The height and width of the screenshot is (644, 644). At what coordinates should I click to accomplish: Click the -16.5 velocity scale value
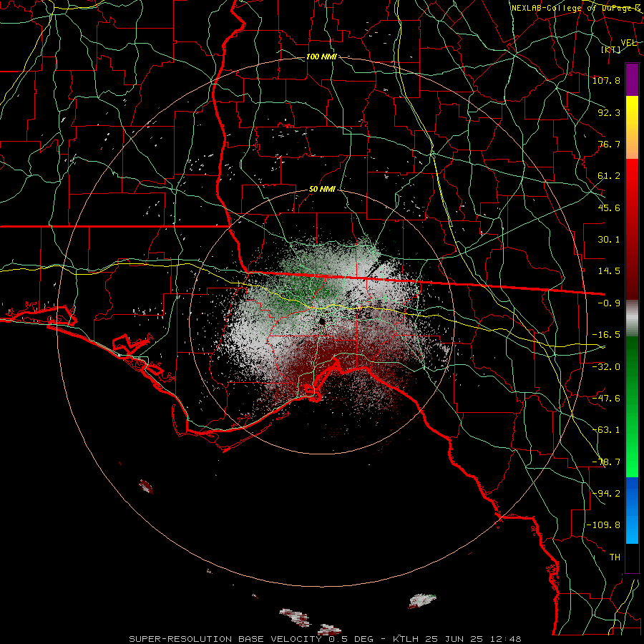pyautogui.click(x=606, y=335)
